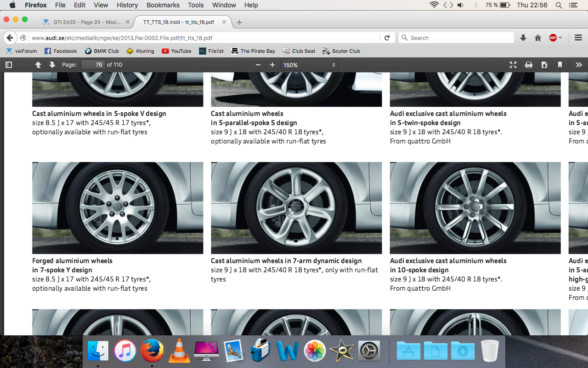Viewport: 588px width, 368px height.
Task: Open the Bookmarks menu
Action: pyautogui.click(x=163, y=5)
